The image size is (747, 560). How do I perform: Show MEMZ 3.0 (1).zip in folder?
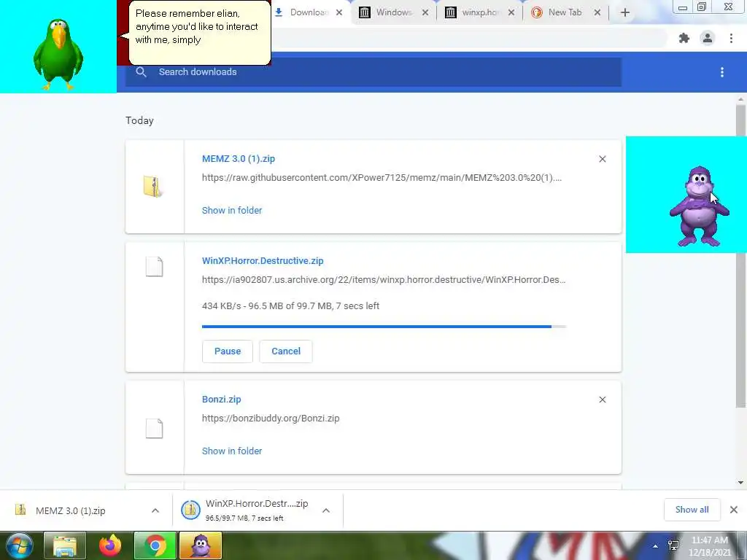(232, 211)
